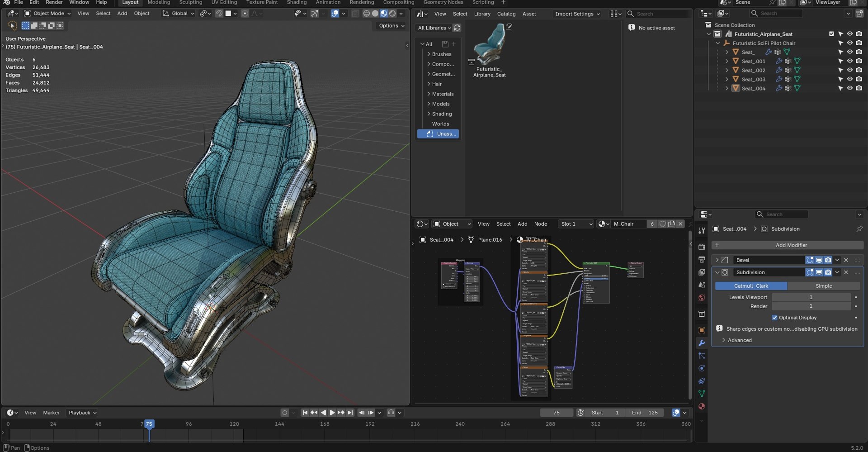
Task: Choose the set new selection mode icon
Action: tap(25, 25)
